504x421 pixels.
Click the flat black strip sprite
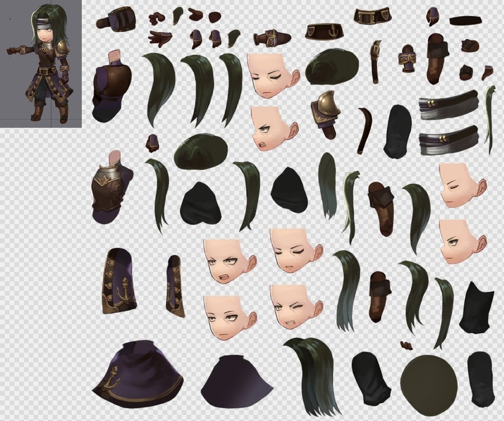[465, 21]
